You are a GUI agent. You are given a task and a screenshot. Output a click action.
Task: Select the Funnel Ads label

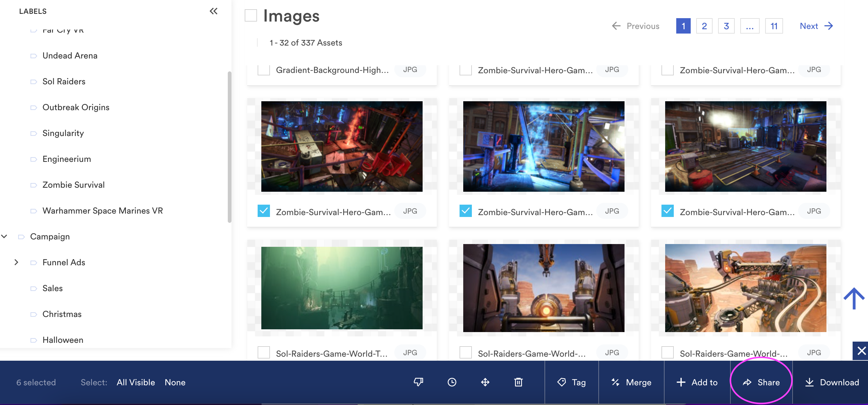click(64, 262)
